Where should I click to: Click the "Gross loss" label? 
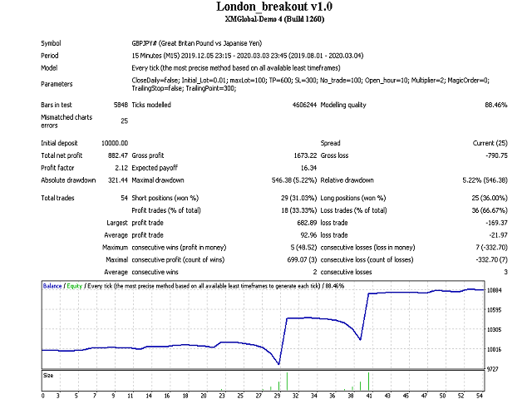pos(334,155)
